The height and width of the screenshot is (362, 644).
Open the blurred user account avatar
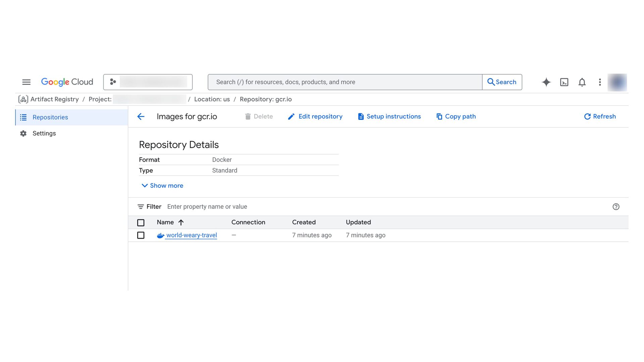tap(617, 82)
